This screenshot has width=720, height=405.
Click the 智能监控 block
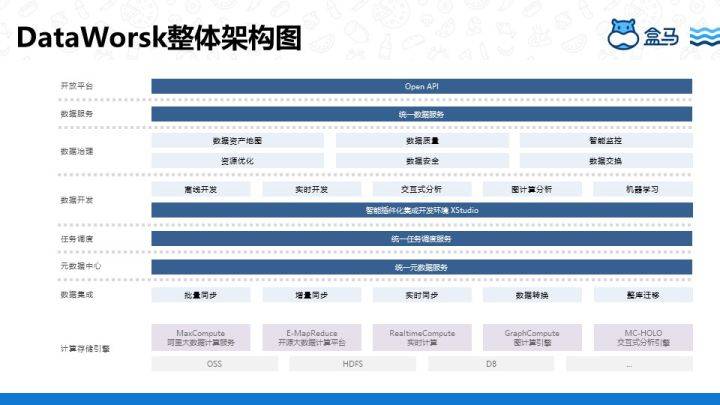605,141
